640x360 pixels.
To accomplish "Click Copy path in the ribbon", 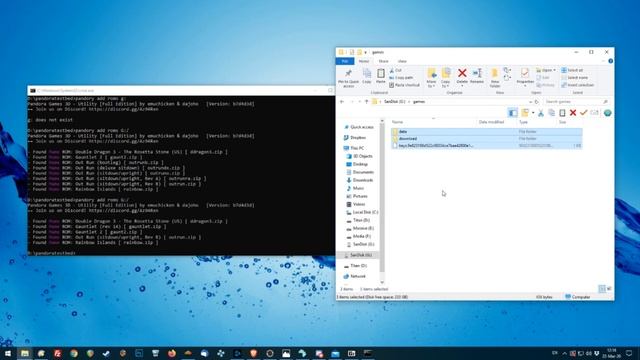I will (401, 78).
